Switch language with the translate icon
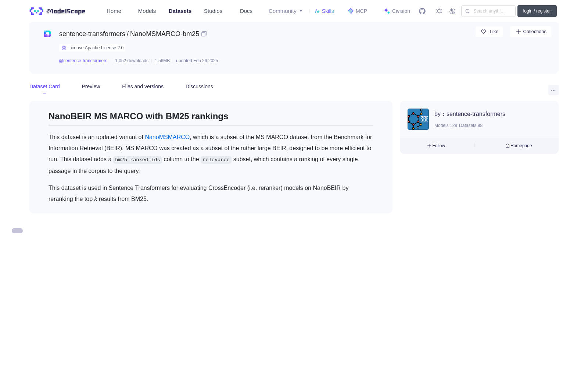The image size is (588, 368). (452, 11)
